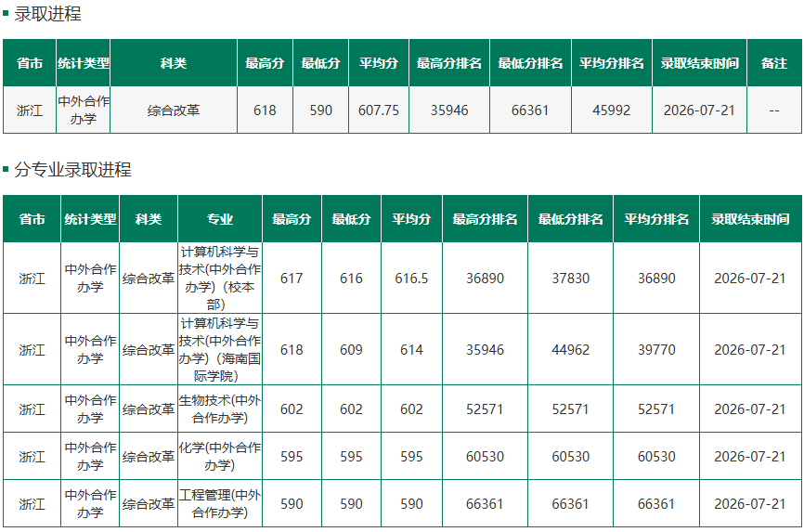Screen dimensions: 804x532
Task: Select the highest score 617 cell
Action: (292, 278)
